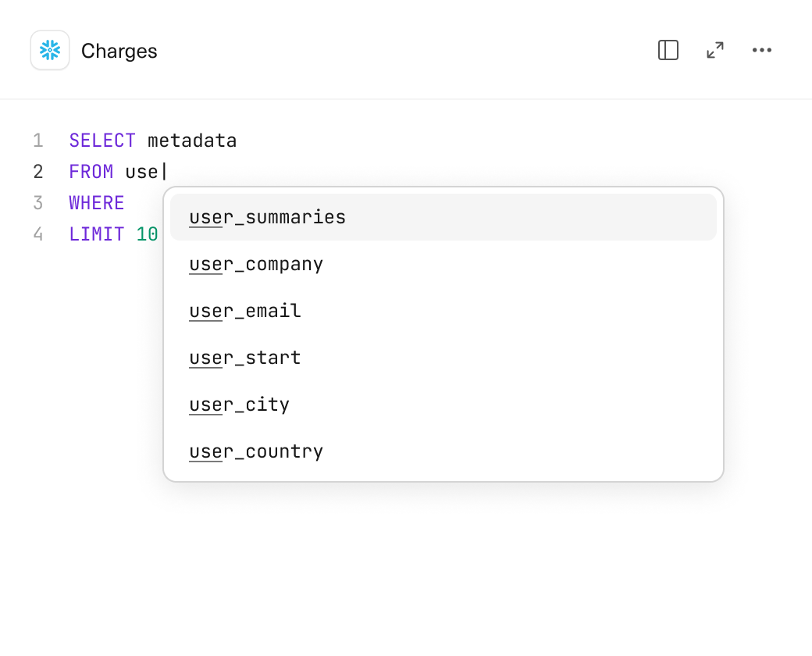Expand the editor to fullscreen

(x=715, y=51)
